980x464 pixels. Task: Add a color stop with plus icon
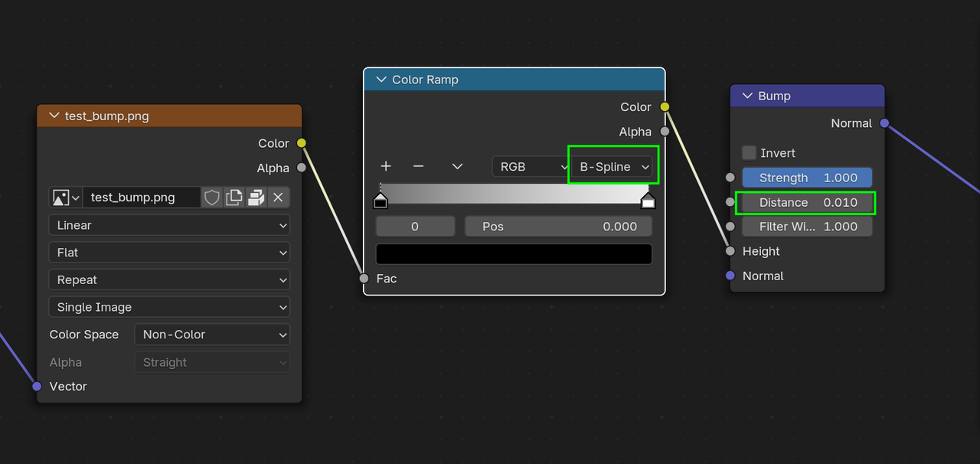click(x=386, y=166)
